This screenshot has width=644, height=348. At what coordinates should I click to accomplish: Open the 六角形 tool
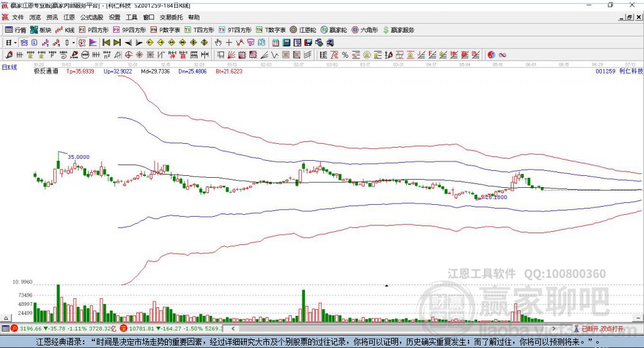(x=365, y=30)
